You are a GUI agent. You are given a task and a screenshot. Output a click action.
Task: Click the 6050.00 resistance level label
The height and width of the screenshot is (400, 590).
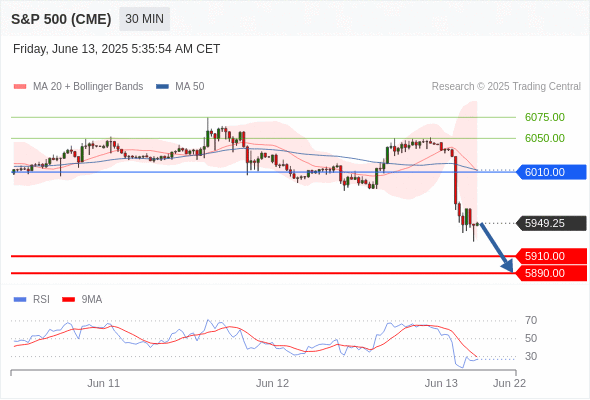click(x=544, y=138)
